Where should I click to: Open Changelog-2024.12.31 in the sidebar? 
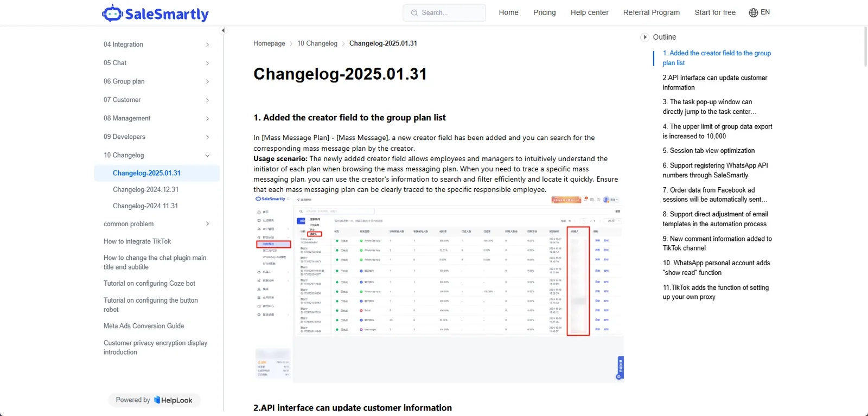[x=145, y=190]
